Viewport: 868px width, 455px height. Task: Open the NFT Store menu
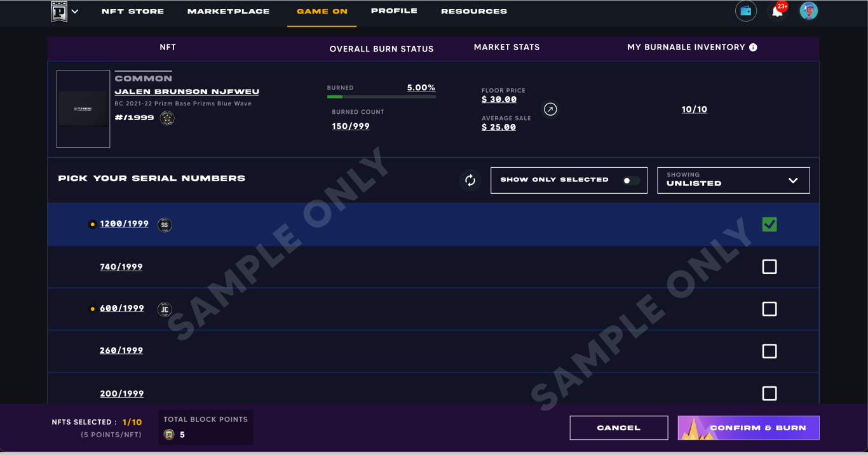coord(133,11)
